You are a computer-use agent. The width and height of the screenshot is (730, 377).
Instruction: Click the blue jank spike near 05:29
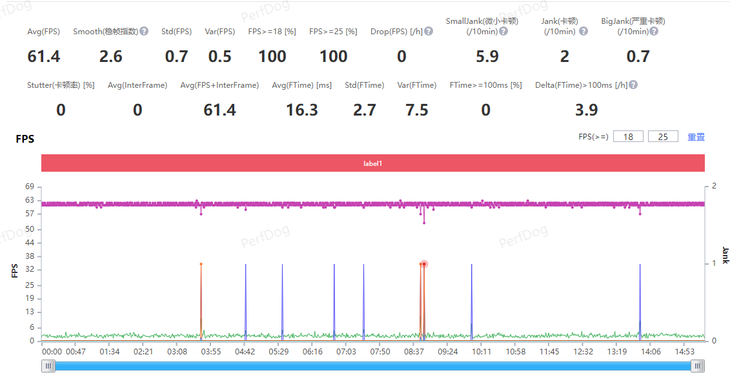[282, 303]
